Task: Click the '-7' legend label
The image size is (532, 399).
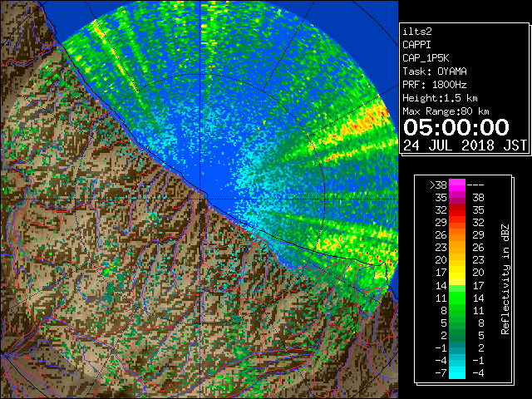Action: pyautogui.click(x=441, y=373)
